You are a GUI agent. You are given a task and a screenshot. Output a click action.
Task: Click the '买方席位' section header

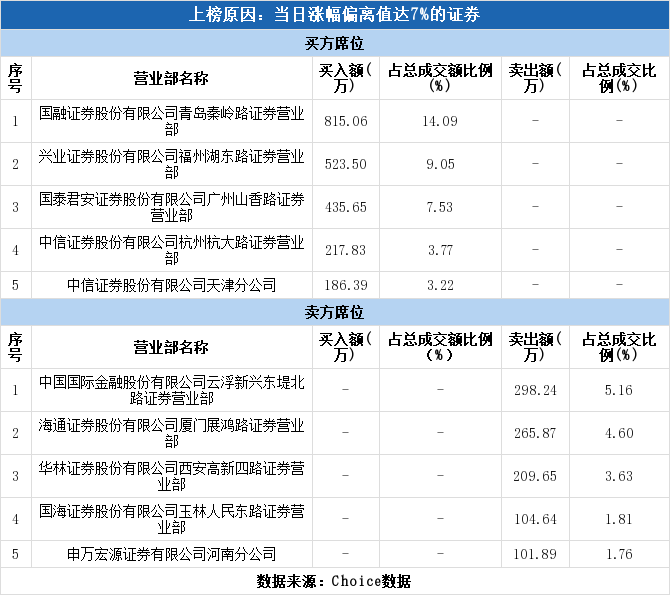[335, 43]
